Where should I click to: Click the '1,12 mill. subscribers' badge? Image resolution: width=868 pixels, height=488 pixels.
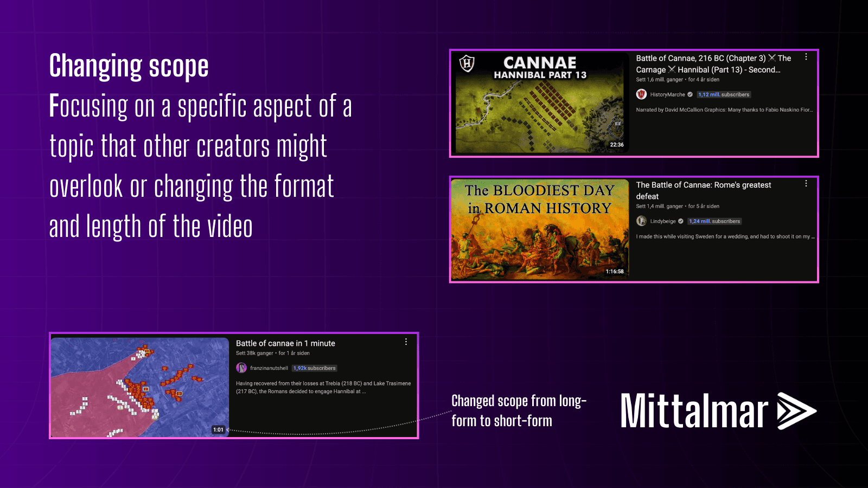[x=724, y=94]
